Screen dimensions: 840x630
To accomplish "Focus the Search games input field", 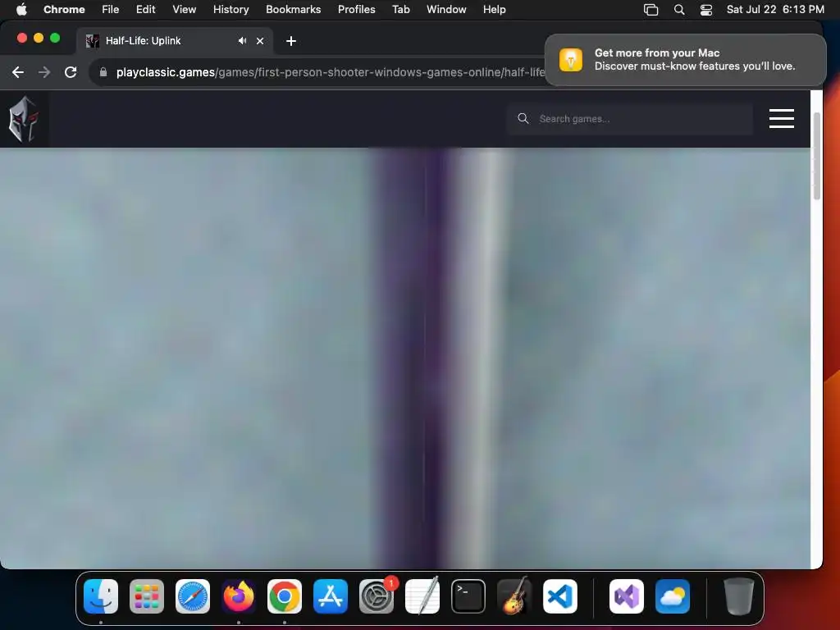I will 630,119.
